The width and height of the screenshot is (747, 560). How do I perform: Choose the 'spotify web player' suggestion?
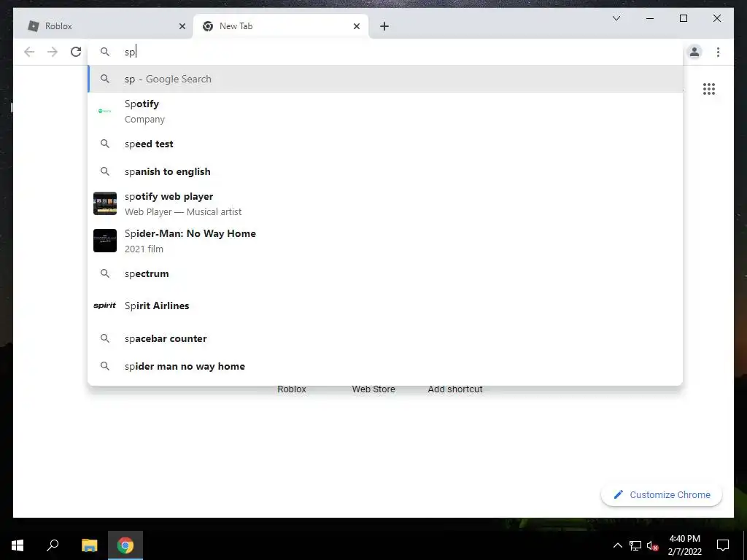pos(385,204)
